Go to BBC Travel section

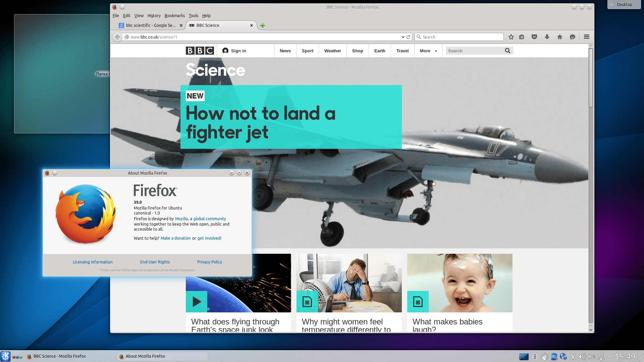pyautogui.click(x=402, y=51)
